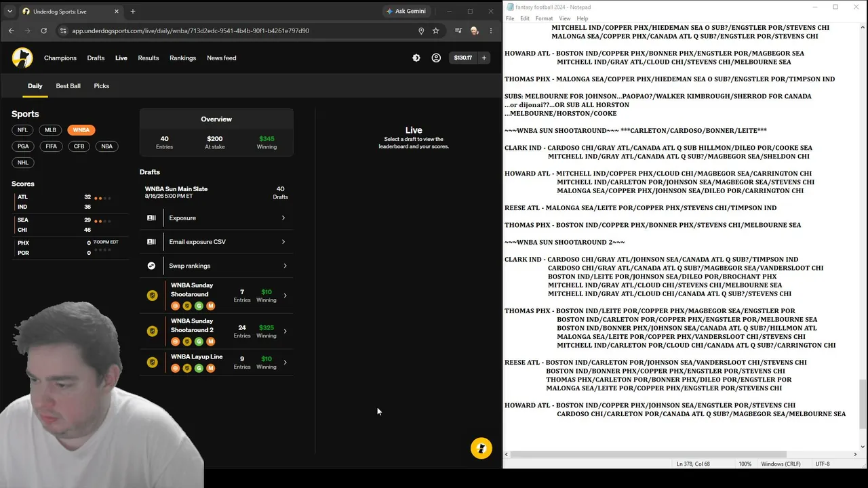The height and width of the screenshot is (488, 868).
Task: Open the yellow help chat bubble
Action: (x=481, y=448)
